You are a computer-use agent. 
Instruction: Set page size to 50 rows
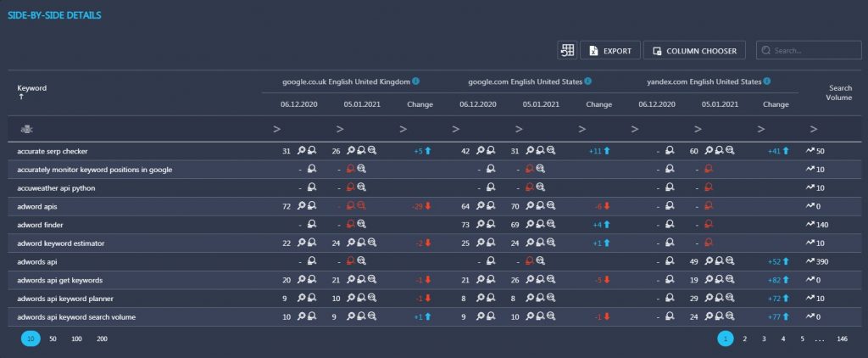pos(53,338)
